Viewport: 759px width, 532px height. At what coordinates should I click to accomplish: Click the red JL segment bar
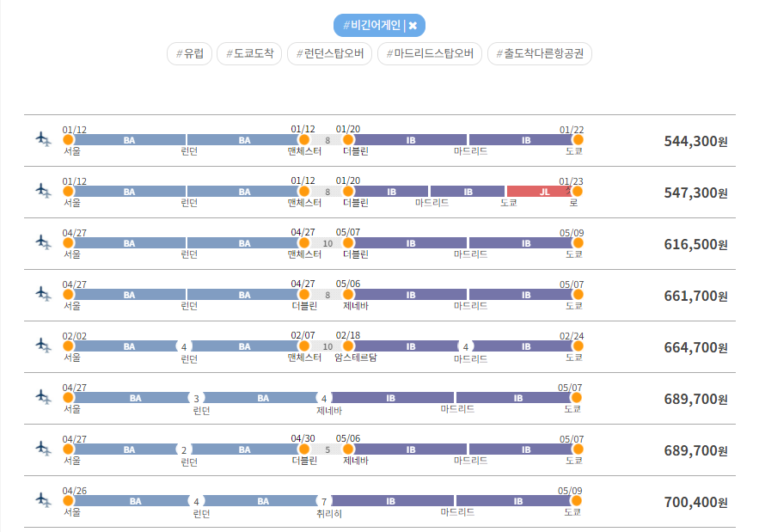[539, 192]
